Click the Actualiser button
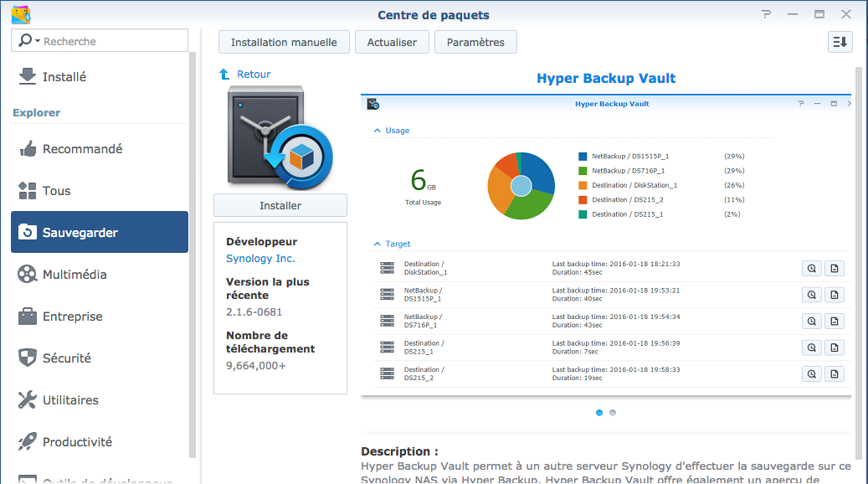Screen dimensions: 868x484 point(392,42)
